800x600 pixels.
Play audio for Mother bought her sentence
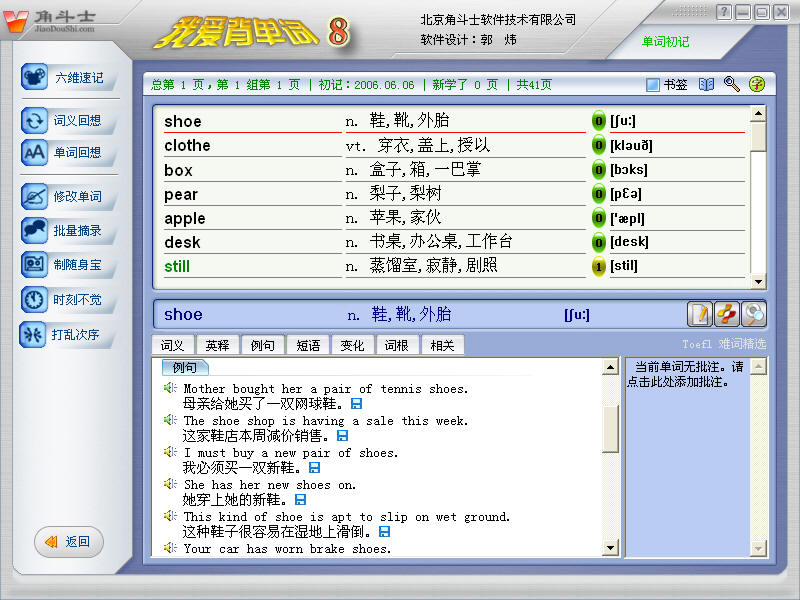(170, 388)
